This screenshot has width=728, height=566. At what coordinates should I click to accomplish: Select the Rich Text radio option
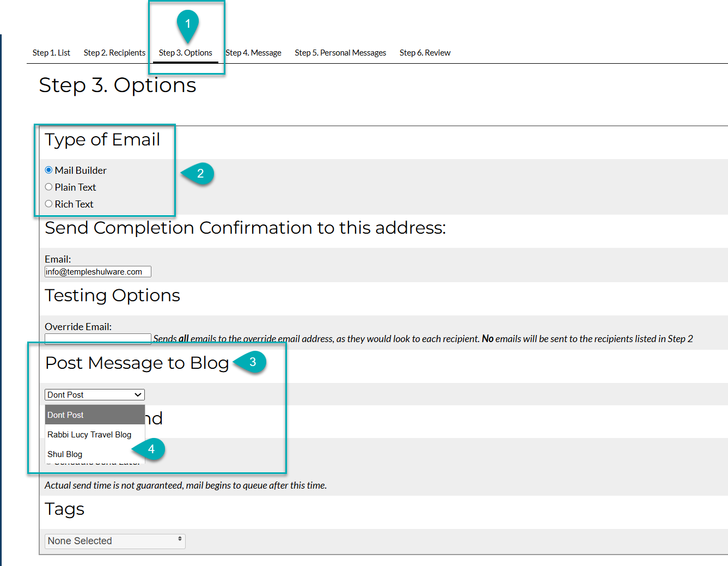click(49, 204)
